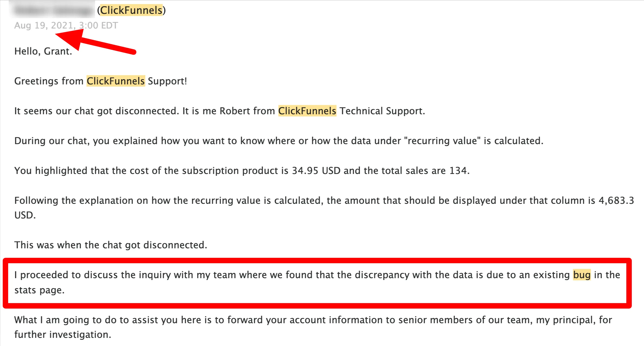Click the highlighted ClickFunnels name in header
Screen dimensions: 644x346
coord(131,10)
